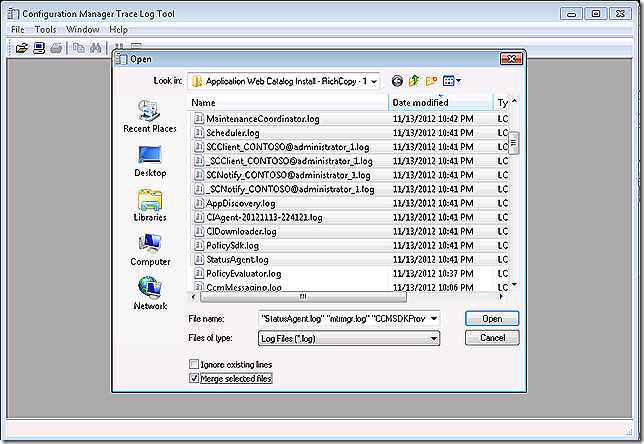Open the View menu icon in dialog
The image size is (644, 444).
[x=452, y=81]
